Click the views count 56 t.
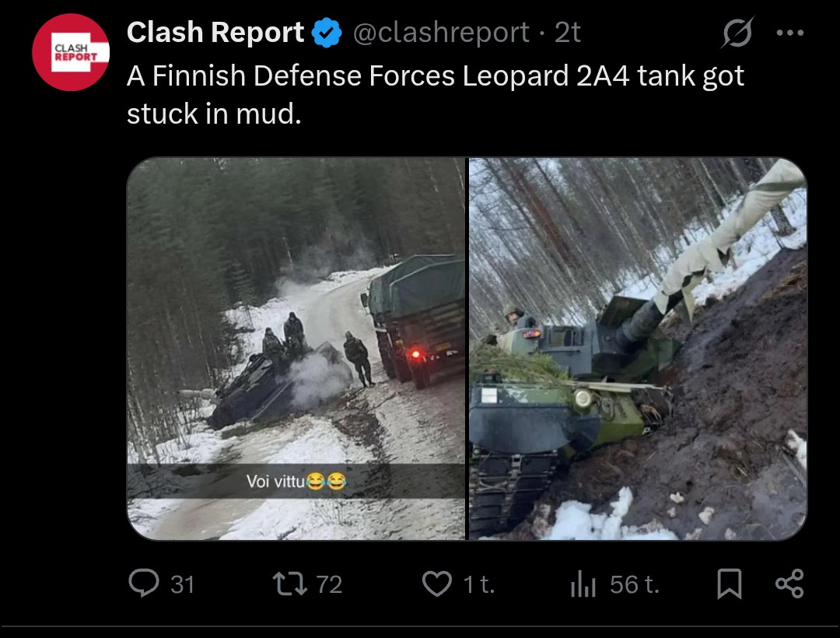 click(635, 584)
